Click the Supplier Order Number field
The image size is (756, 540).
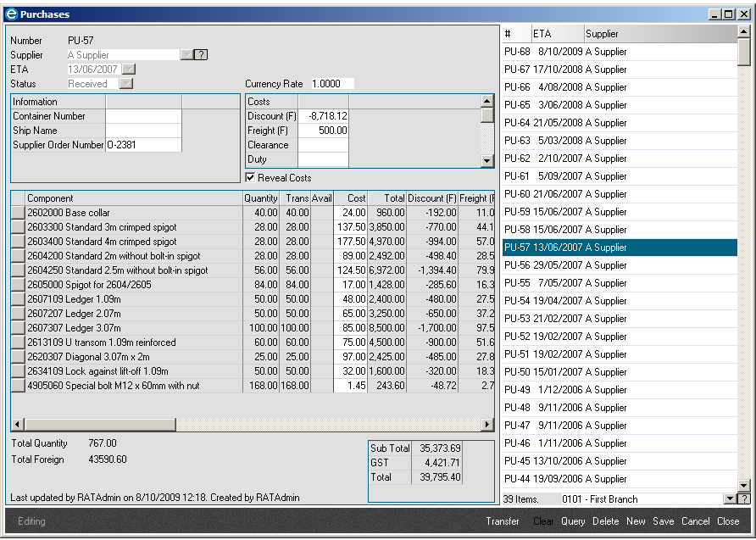[x=142, y=145]
